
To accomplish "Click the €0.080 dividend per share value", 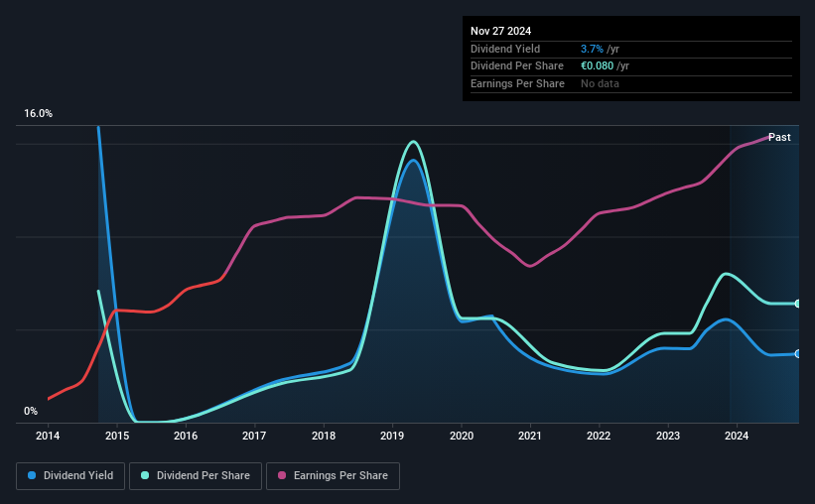I will coord(597,66).
